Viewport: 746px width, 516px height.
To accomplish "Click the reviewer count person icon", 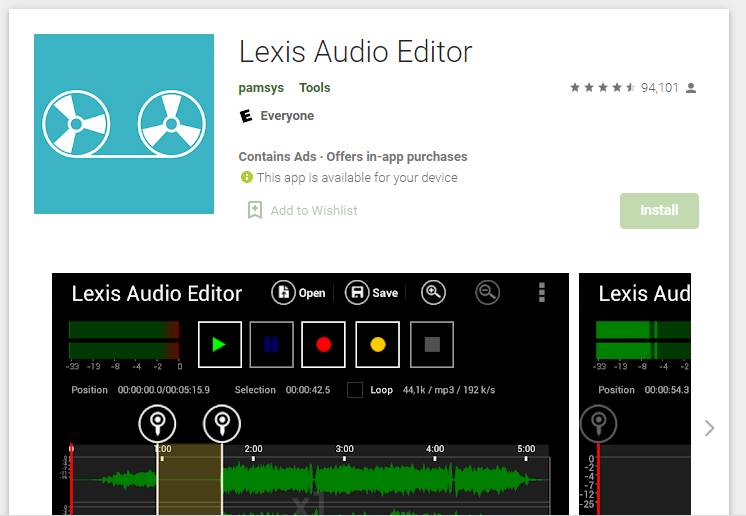I will 691,88.
